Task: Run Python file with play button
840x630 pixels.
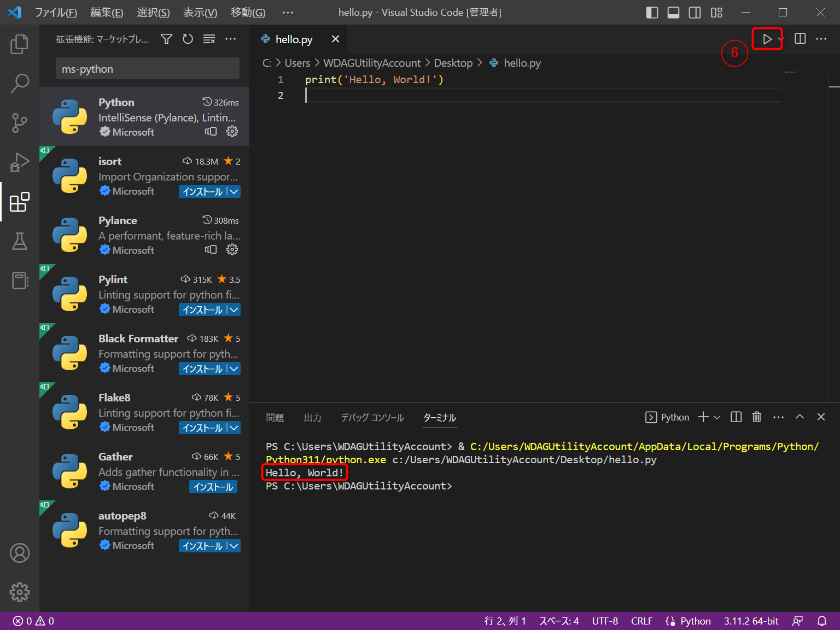Action: [767, 39]
